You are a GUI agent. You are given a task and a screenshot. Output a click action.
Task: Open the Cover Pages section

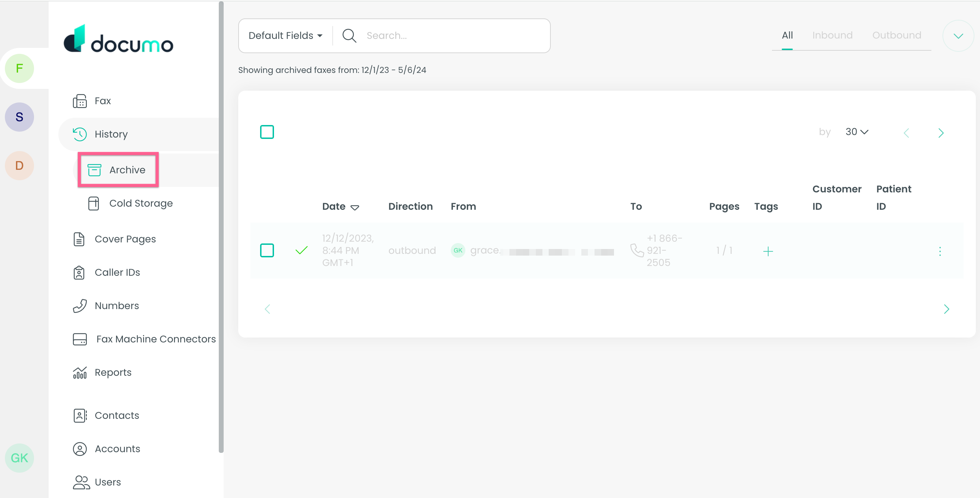pyautogui.click(x=125, y=239)
